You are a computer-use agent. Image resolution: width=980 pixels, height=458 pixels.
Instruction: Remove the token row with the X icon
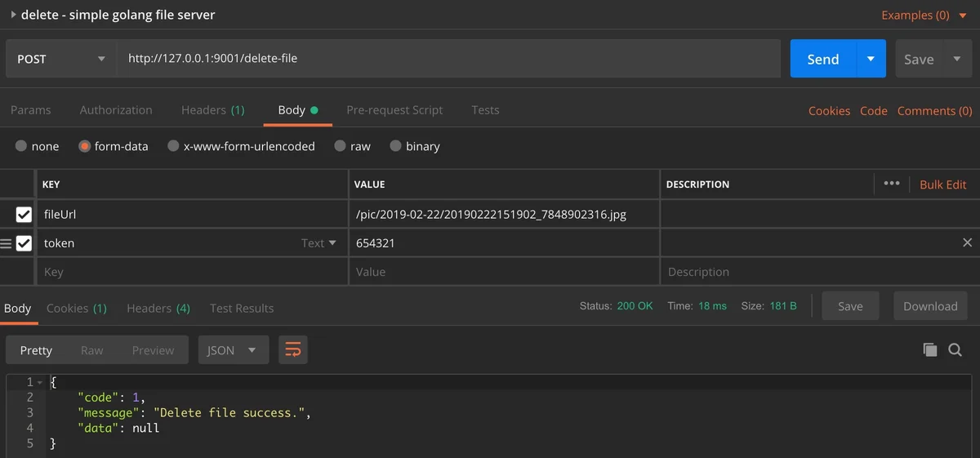[967, 242]
